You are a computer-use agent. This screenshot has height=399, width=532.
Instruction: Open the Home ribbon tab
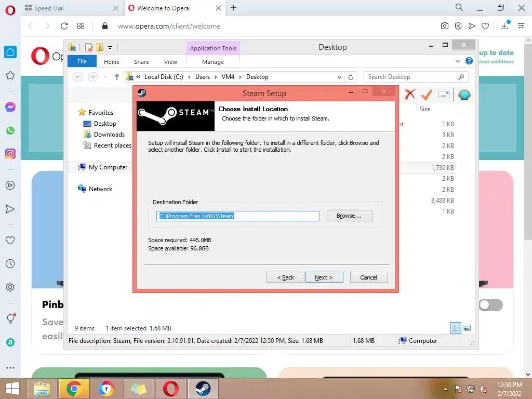pyautogui.click(x=112, y=62)
